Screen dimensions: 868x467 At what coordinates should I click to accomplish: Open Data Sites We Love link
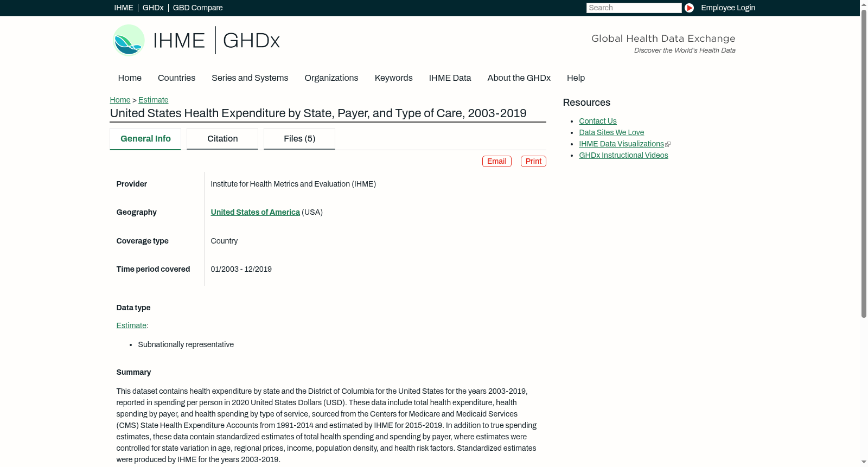[x=611, y=132]
